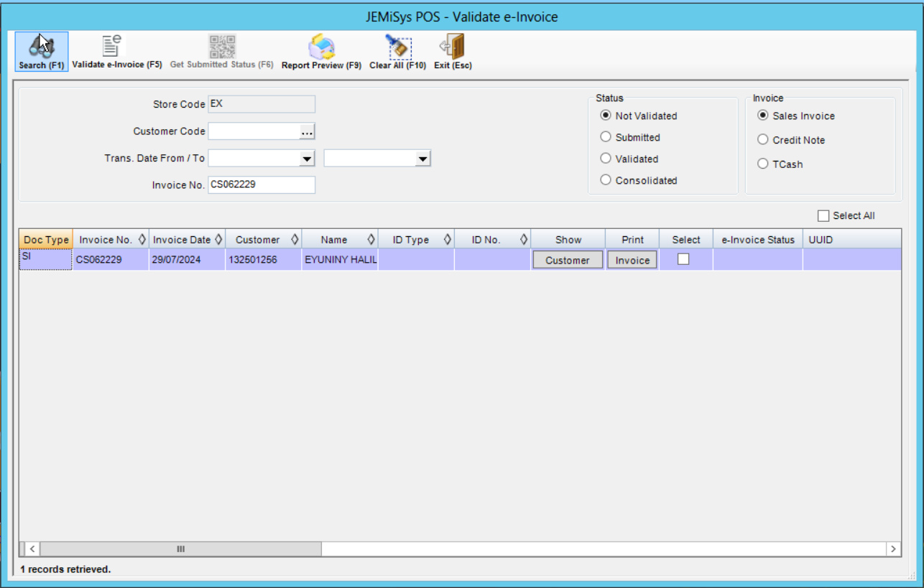Select the TCash invoice option
This screenshot has width=924, height=588.
click(762, 163)
